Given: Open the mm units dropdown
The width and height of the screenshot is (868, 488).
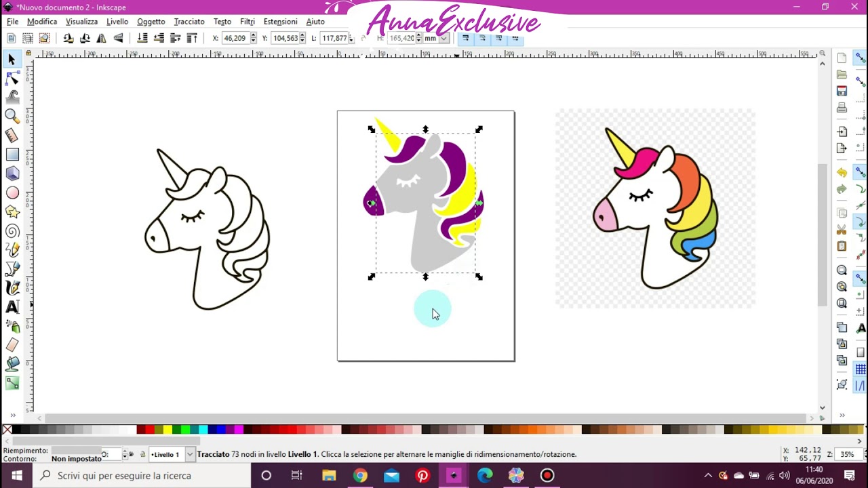Looking at the screenshot, I should (x=443, y=39).
